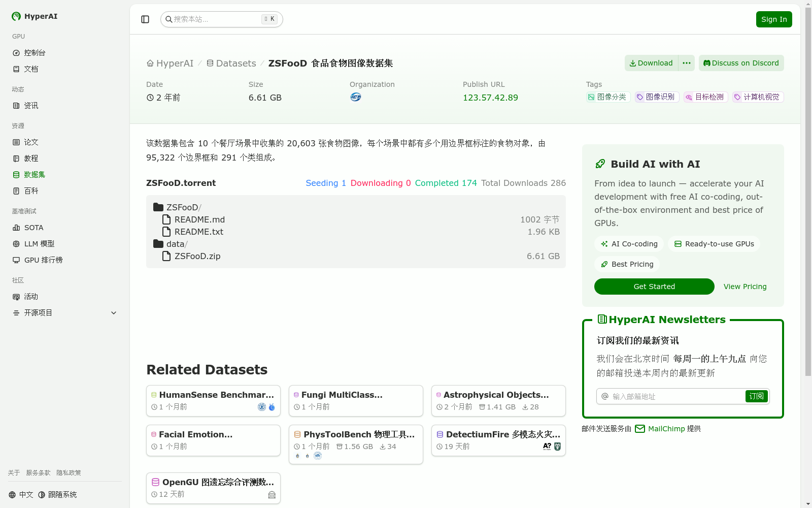The width and height of the screenshot is (812, 508).
Task: Open the more options dropdown beside Download
Action: pyautogui.click(x=687, y=63)
